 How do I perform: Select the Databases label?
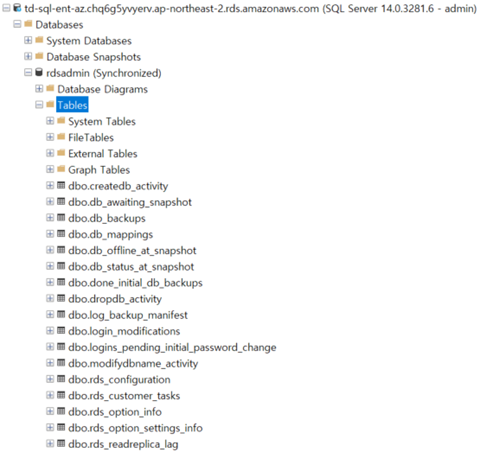(59, 24)
